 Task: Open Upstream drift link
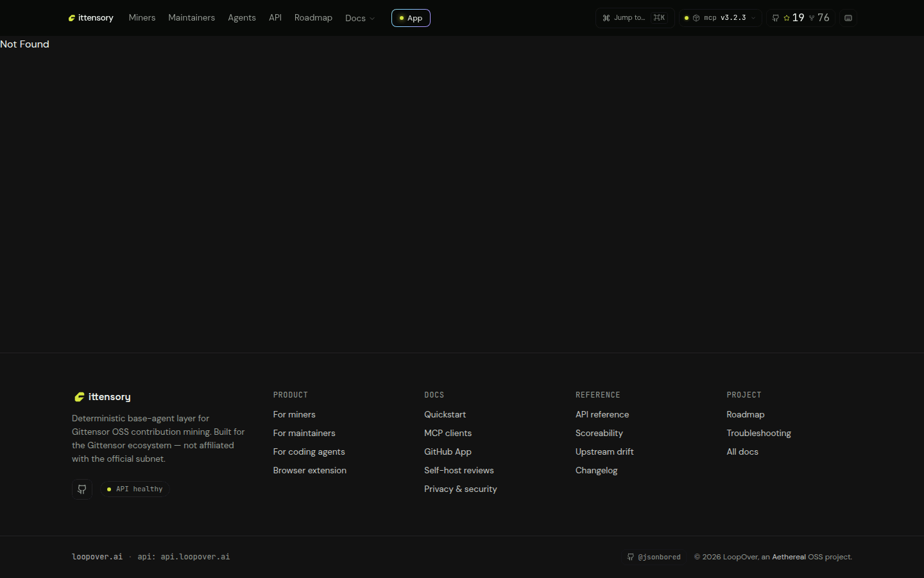tap(604, 452)
